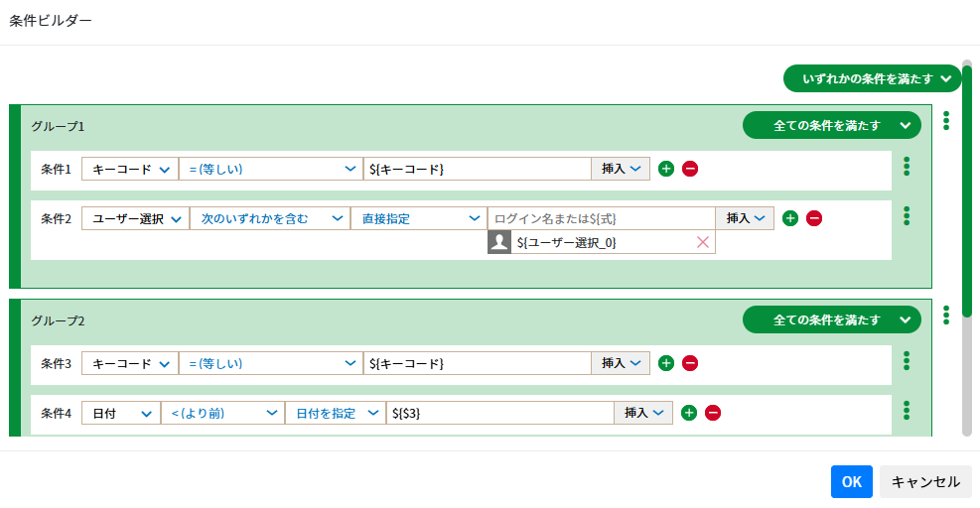Click red minus icon on 条件4 row
The width and height of the screenshot is (980, 508).
point(713,413)
